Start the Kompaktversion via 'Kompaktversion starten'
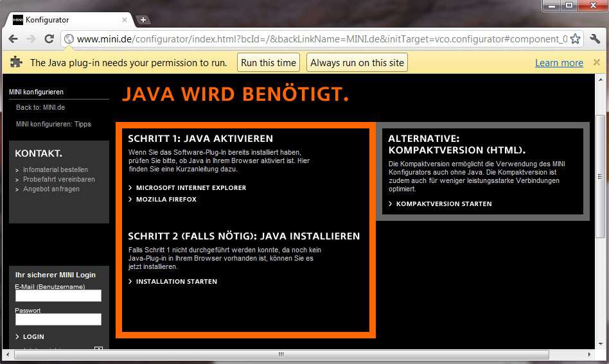The image size is (609, 364). coord(443,204)
